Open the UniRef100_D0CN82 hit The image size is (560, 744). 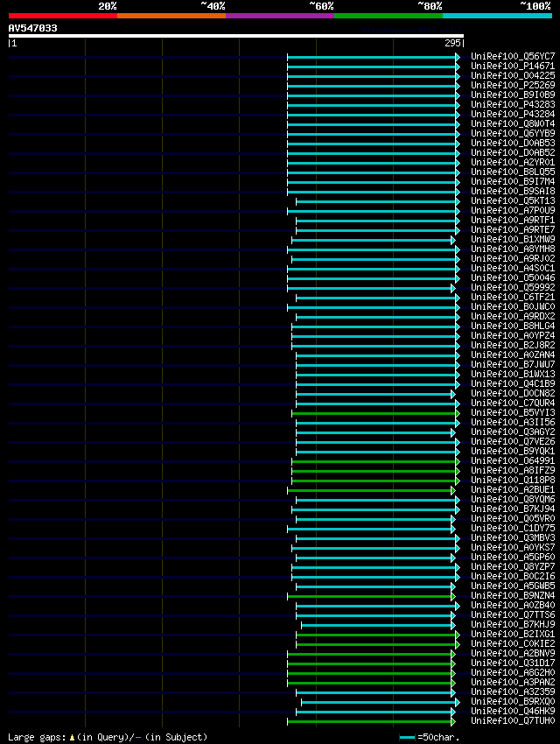(x=513, y=393)
